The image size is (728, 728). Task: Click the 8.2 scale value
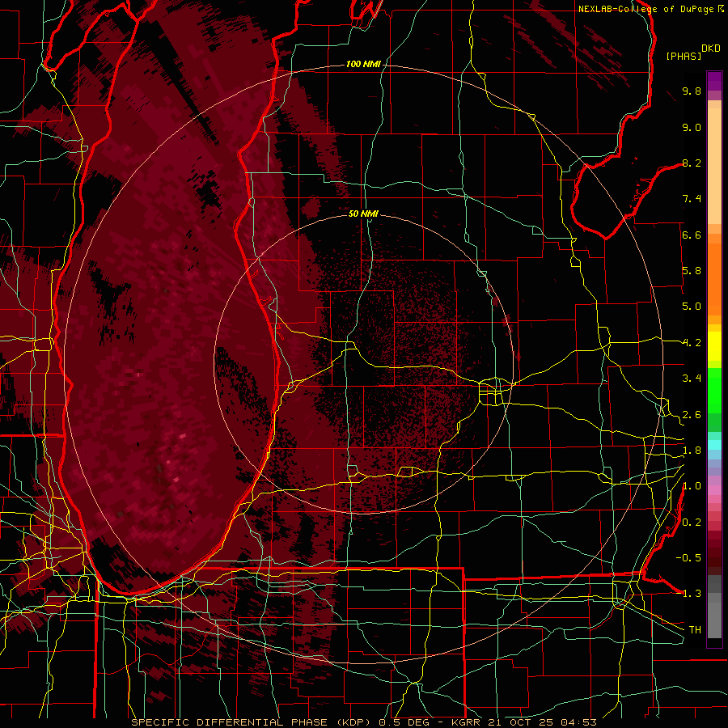(692, 163)
